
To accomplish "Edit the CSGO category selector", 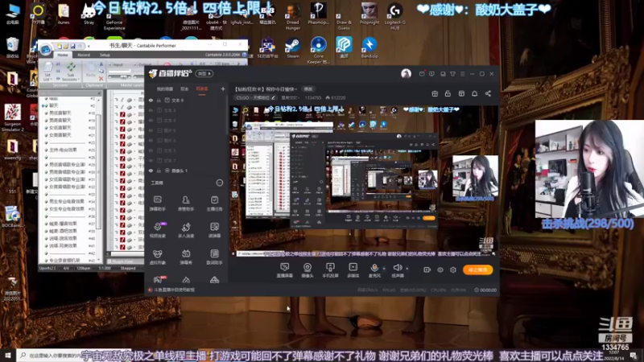I will tap(255, 97).
